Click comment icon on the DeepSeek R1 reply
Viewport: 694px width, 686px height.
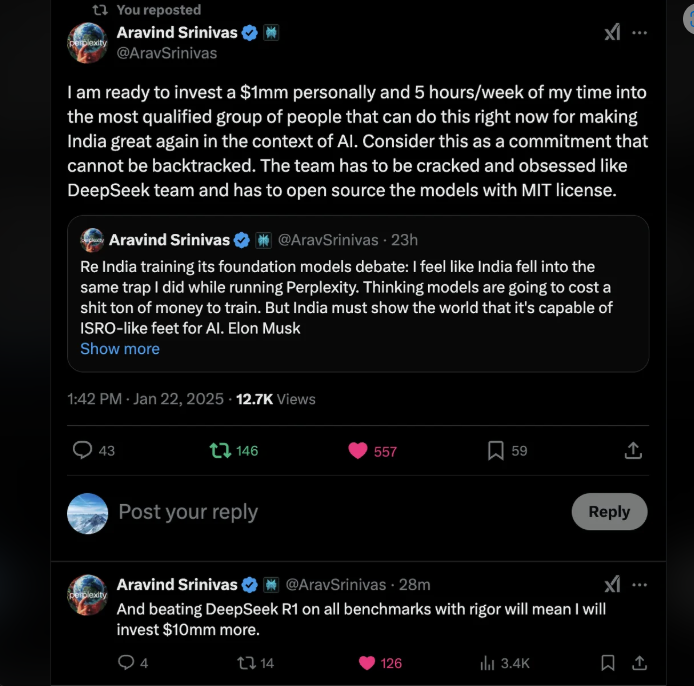click(x=126, y=662)
